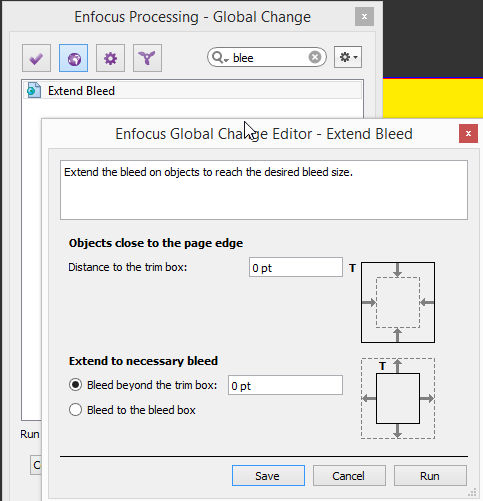This screenshot has height=501, width=483.
Task: Run the Extend Bleed change
Action: point(430,476)
